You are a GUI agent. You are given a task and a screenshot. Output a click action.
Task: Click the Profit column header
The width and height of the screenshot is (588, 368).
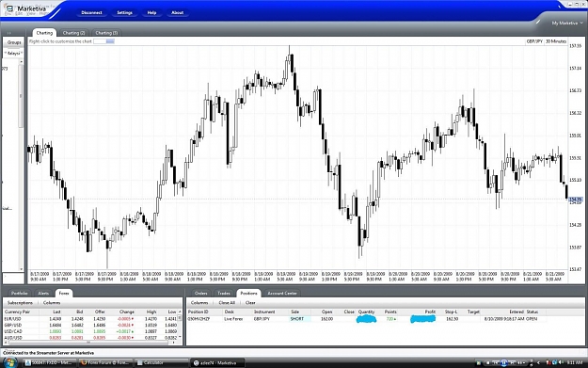[430, 312]
